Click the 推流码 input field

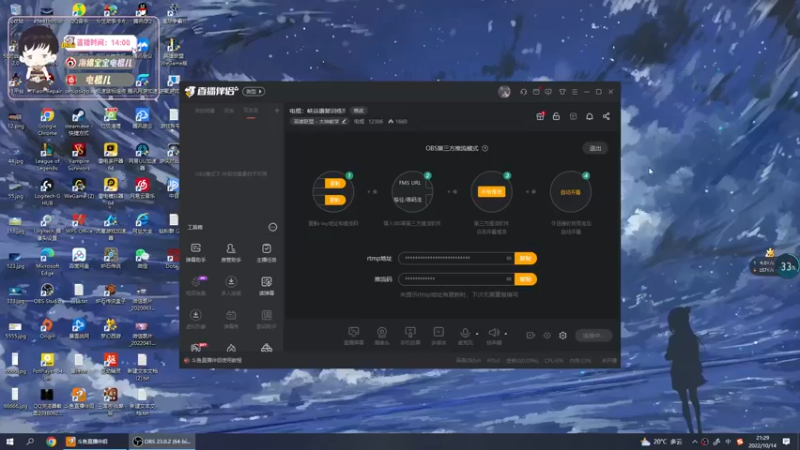456,279
